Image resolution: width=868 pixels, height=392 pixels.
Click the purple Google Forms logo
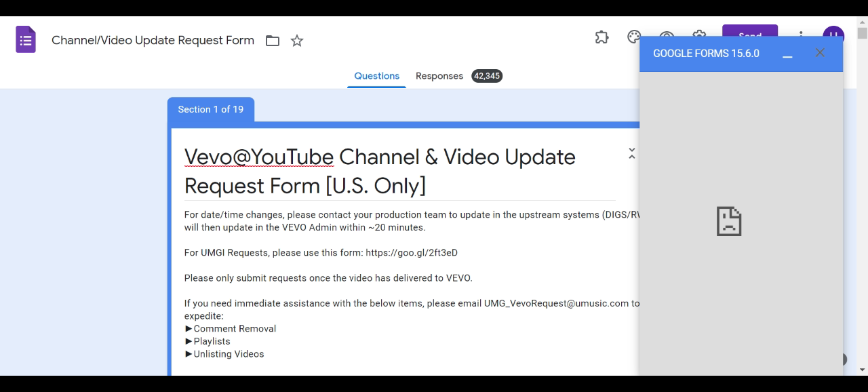click(x=25, y=39)
